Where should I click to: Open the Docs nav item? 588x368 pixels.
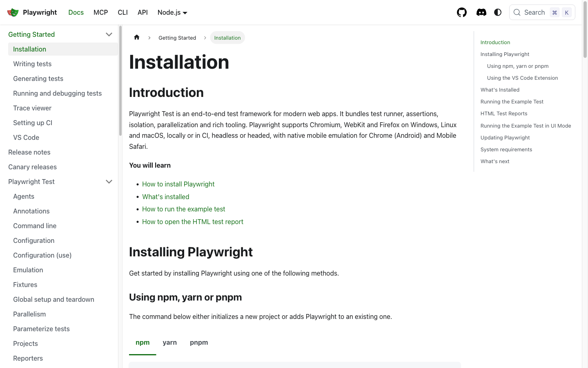(76, 12)
